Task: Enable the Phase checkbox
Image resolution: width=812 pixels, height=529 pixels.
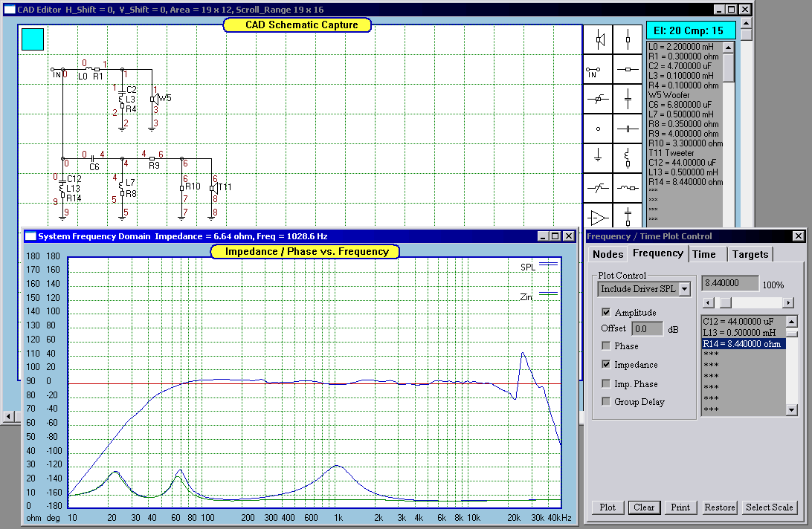Action: tap(606, 346)
